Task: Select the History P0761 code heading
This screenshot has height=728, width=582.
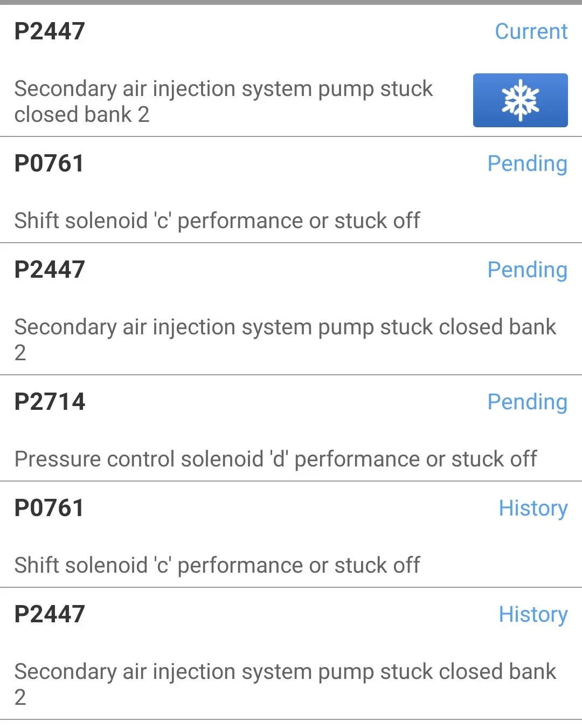Action: [49, 508]
